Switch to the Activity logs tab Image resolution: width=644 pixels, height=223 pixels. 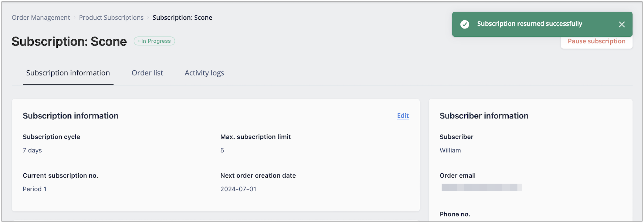tap(204, 73)
